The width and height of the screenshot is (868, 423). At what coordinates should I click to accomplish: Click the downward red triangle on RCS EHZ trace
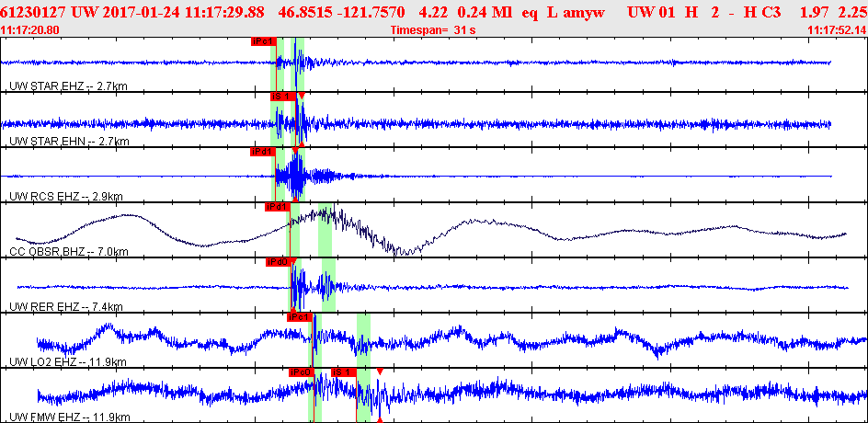(x=295, y=151)
